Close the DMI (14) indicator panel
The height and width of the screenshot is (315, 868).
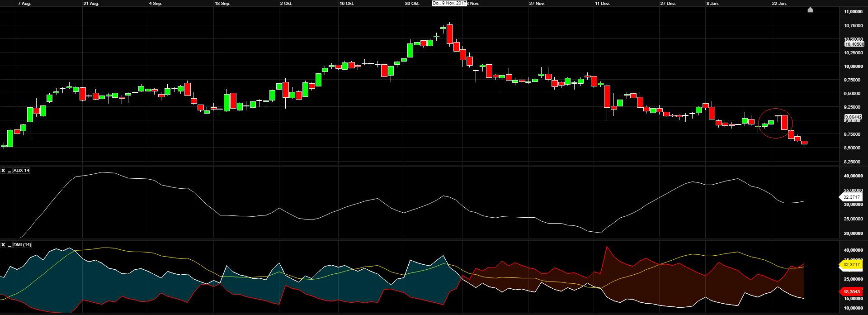[x=3, y=245]
